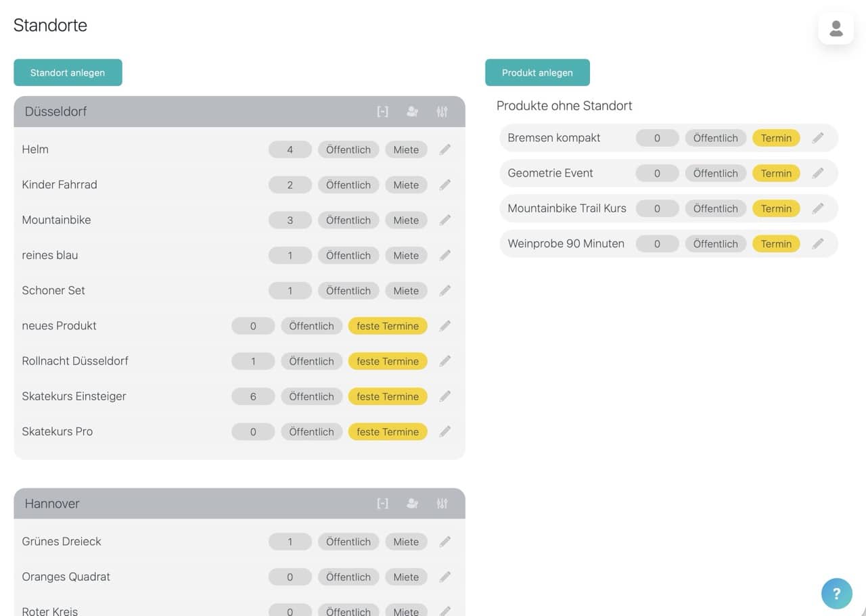Toggle the Öffentlich badge for Rollnacht Düsseldorf

pyautogui.click(x=311, y=361)
